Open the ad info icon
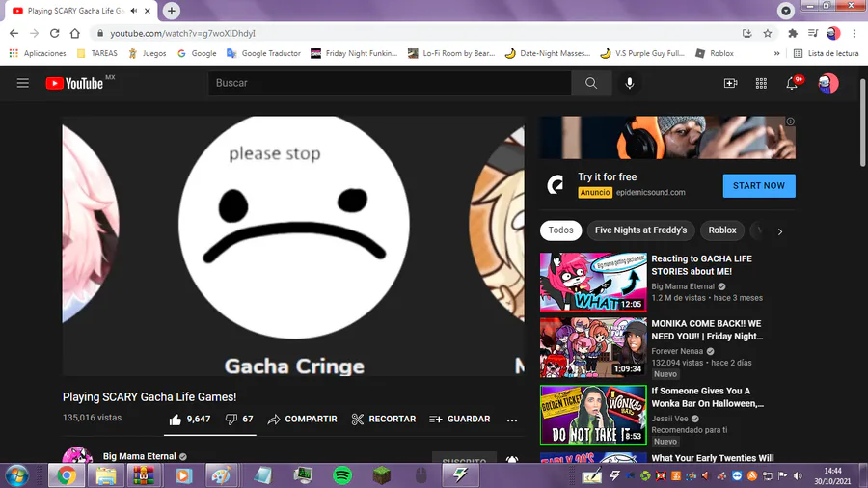Image resolution: width=868 pixels, height=488 pixels. pos(791,122)
